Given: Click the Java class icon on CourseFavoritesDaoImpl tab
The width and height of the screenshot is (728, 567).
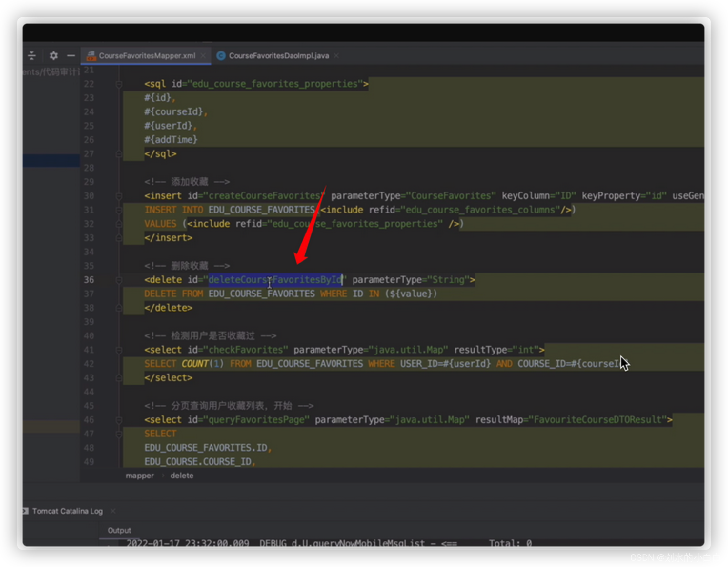Looking at the screenshot, I should pos(221,56).
